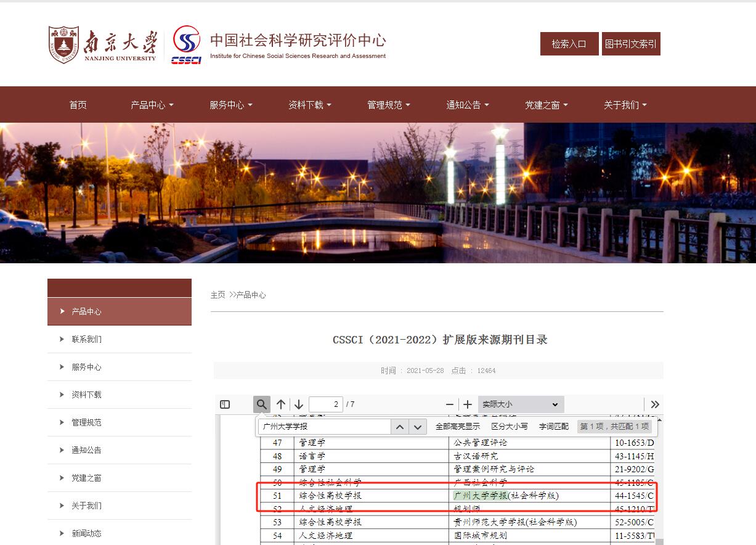Open 联系我们 in the left sidebar
The height and width of the screenshot is (545, 756).
pos(120,339)
